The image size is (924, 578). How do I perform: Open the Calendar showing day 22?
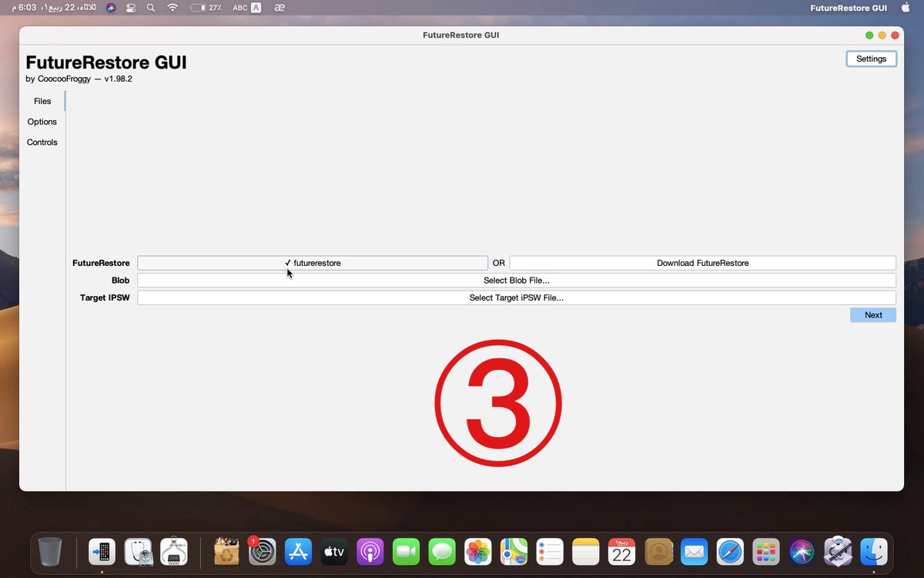click(621, 552)
